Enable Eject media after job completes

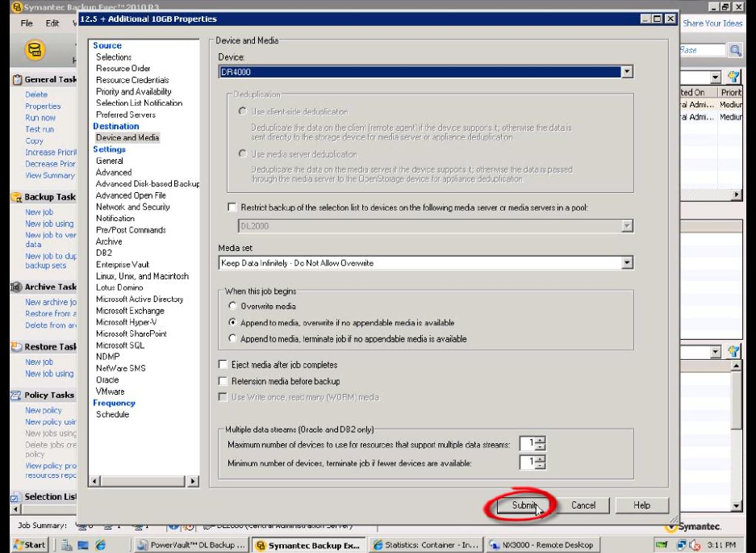[x=223, y=364]
